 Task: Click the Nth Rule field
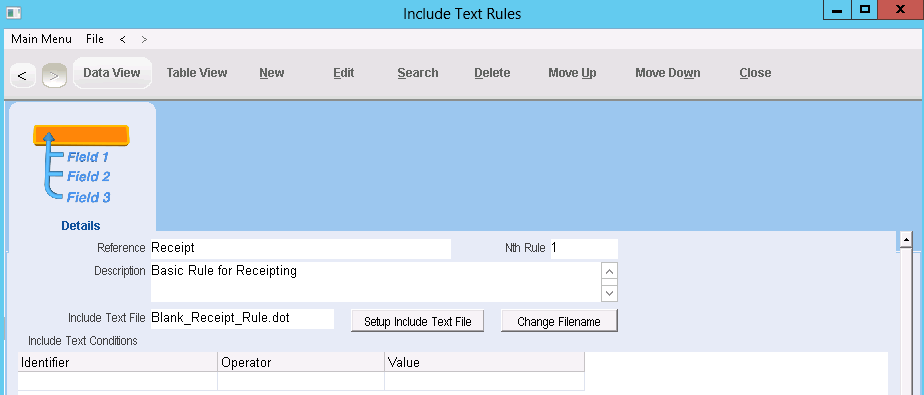584,249
